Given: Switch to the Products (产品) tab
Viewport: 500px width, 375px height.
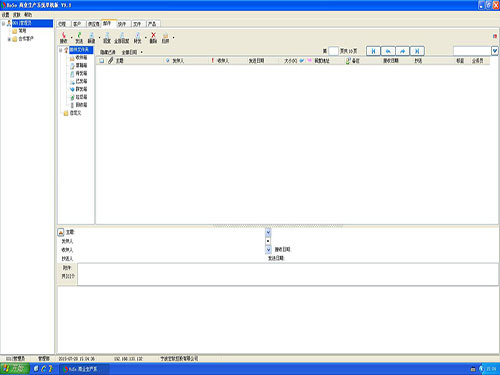Looking at the screenshot, I should click(x=152, y=24).
